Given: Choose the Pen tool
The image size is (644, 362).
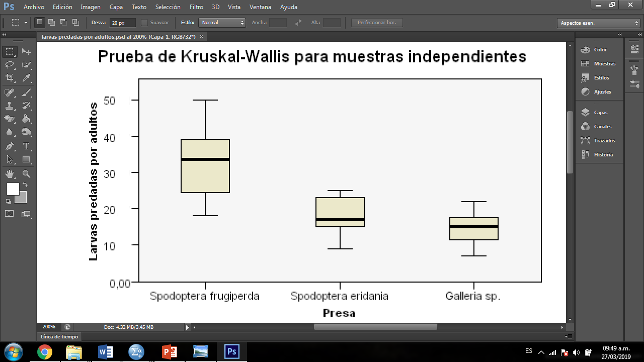Looking at the screenshot, I should pos(10,146).
